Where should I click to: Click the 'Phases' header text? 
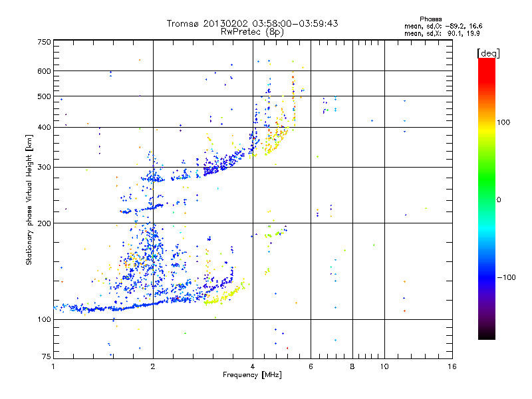[430, 19]
